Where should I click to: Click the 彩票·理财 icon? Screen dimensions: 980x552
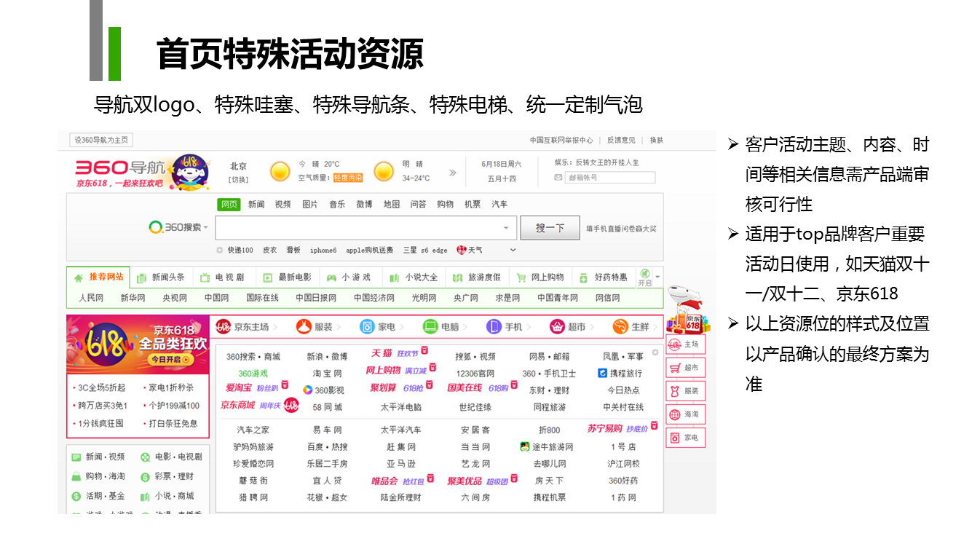click(x=146, y=476)
